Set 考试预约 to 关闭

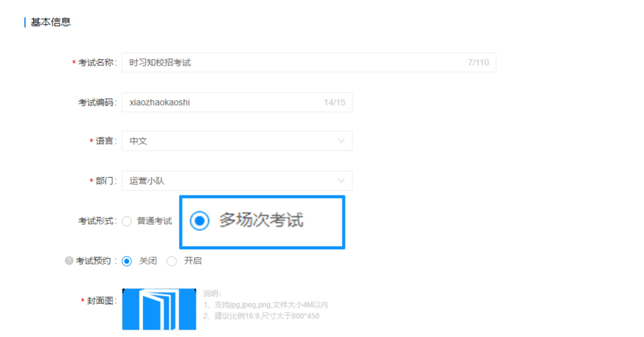click(x=127, y=261)
